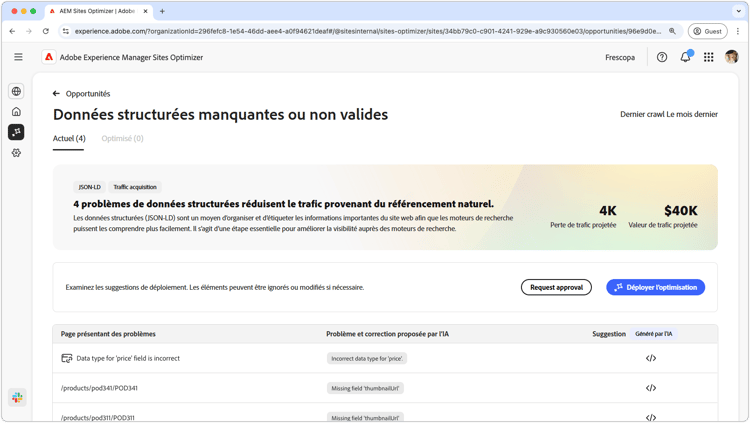Click the site info icon in address bar
Viewport: 750px width, 423px height.
pyautogui.click(x=66, y=31)
